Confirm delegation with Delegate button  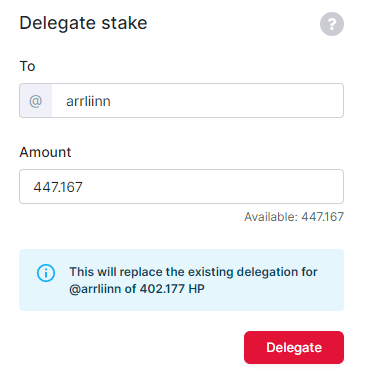click(x=294, y=347)
